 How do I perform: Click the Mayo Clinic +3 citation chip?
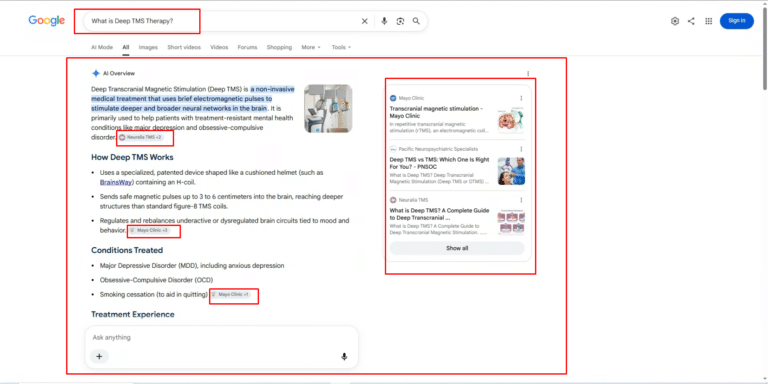[149, 230]
